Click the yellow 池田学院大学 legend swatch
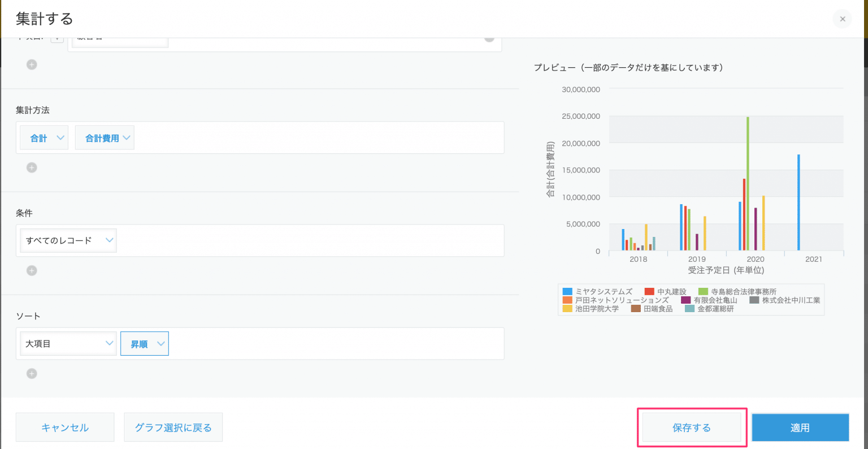The image size is (868, 449). point(567,309)
